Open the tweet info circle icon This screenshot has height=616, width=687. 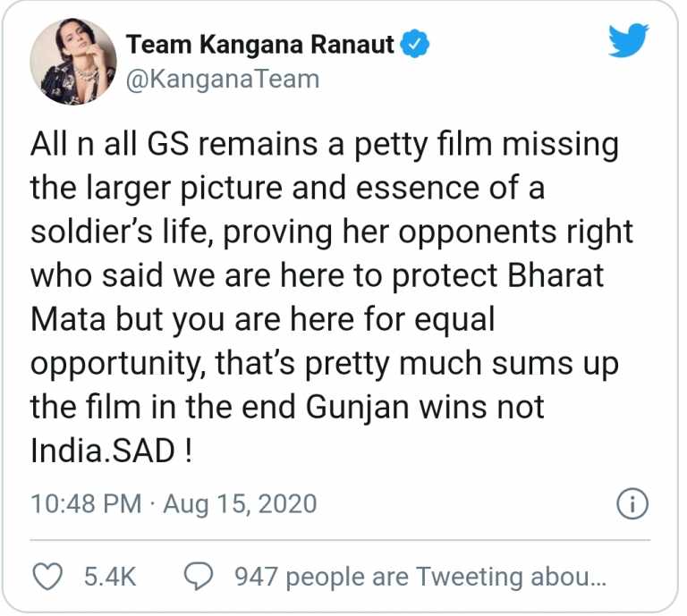point(632,504)
